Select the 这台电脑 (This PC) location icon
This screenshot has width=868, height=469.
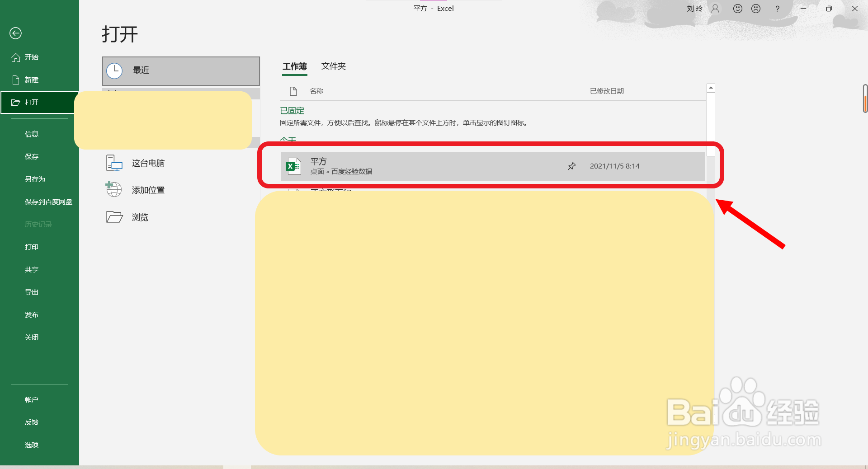tap(113, 163)
